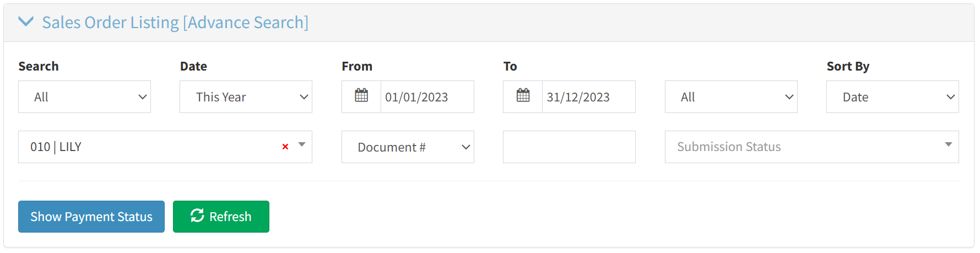
Task: Click the Show Payment Status button
Action: pos(91,217)
